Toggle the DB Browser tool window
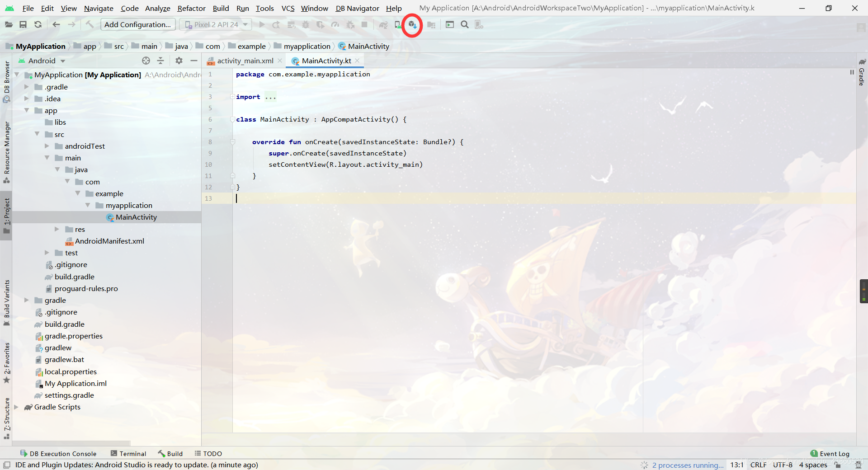The image size is (868, 470). point(6,82)
